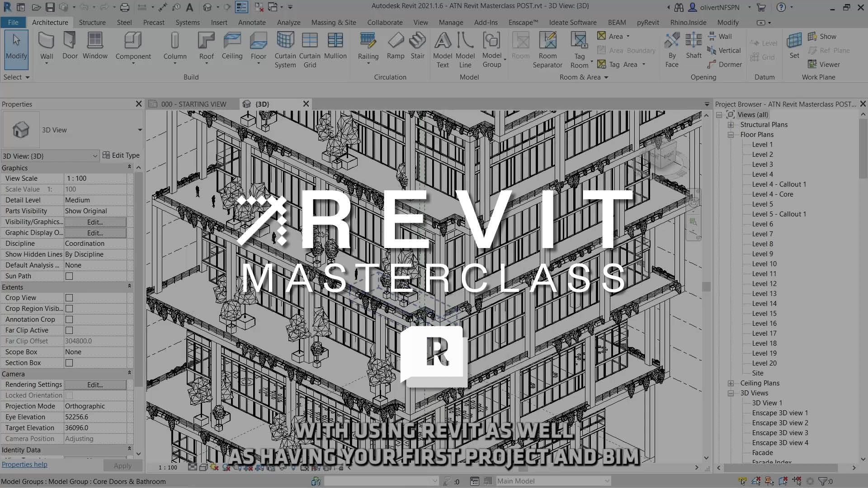Open the File menu
Viewport: 868px width, 488px height.
pos(13,22)
